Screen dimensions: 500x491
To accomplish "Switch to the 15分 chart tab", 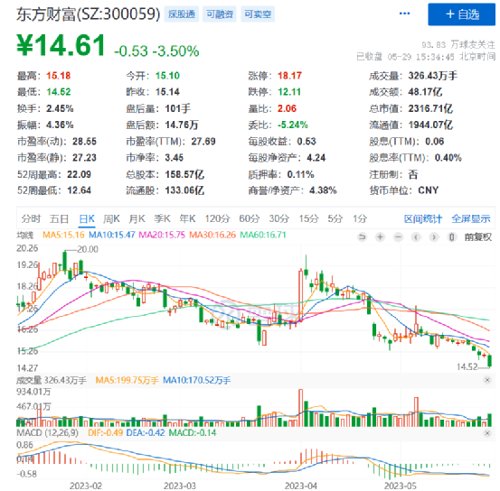I will [309, 219].
